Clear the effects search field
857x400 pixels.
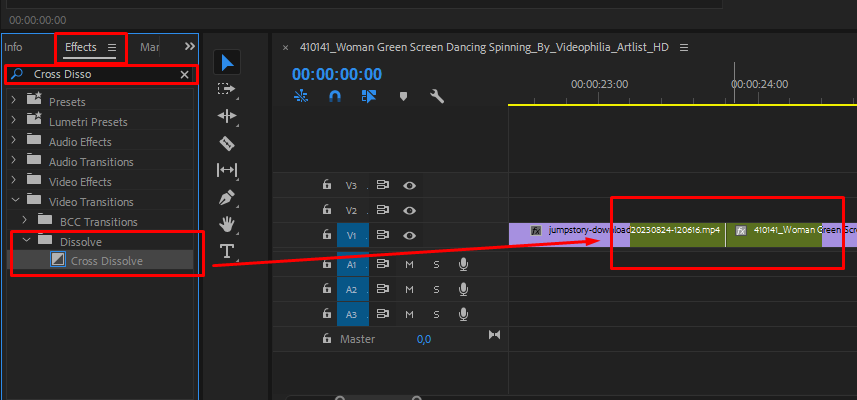[x=185, y=75]
